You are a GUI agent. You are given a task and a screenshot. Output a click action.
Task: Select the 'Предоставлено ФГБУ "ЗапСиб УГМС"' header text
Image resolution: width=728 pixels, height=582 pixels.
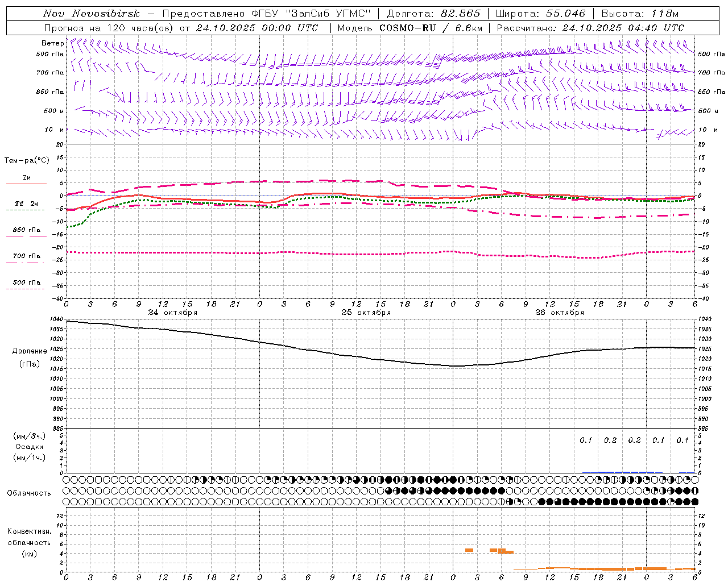[266, 14]
